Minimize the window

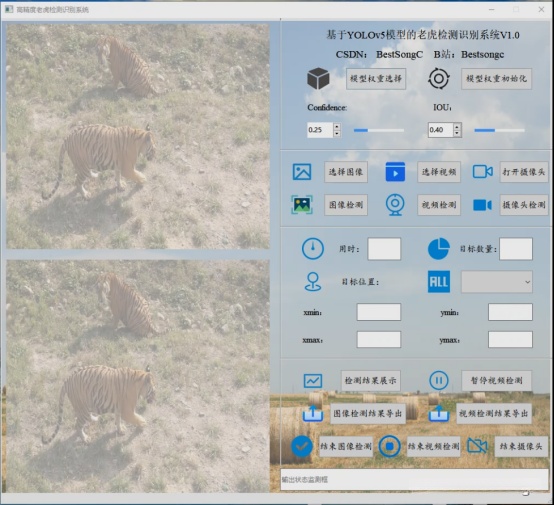[x=491, y=10]
